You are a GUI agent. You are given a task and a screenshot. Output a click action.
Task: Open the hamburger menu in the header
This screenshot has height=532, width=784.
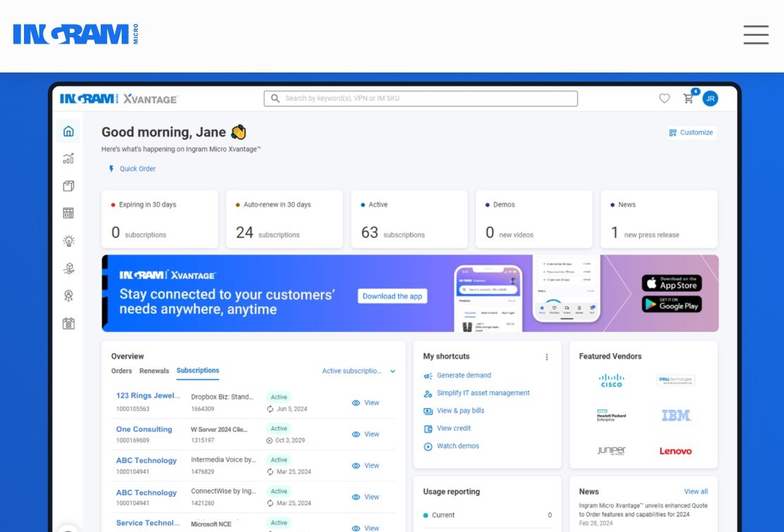pos(756,34)
